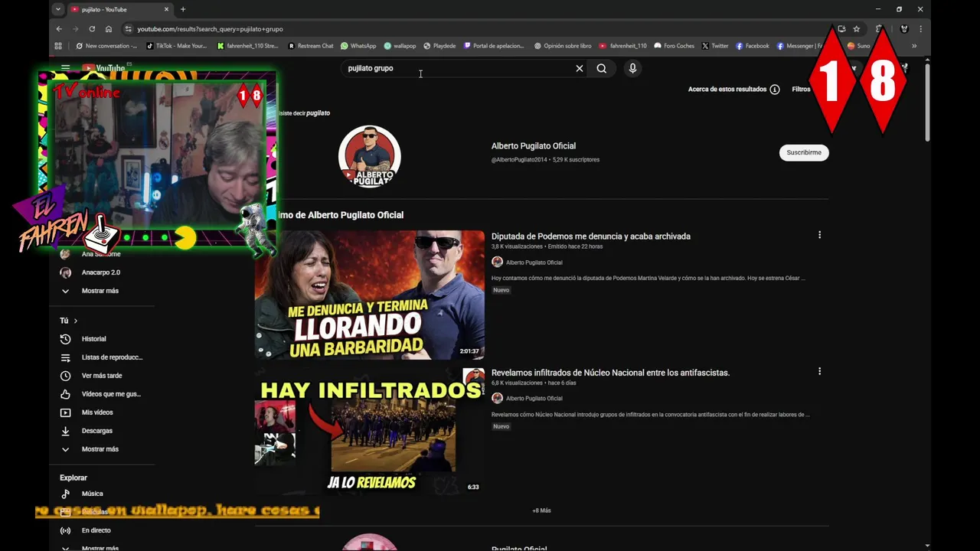Open the wallapop bookmark
This screenshot has width=980, height=551.
[x=400, y=46]
